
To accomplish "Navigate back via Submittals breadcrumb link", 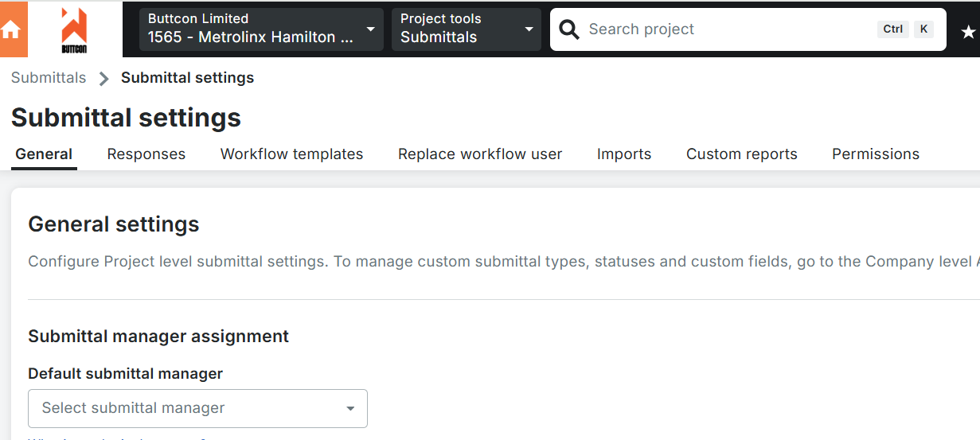I will point(49,78).
